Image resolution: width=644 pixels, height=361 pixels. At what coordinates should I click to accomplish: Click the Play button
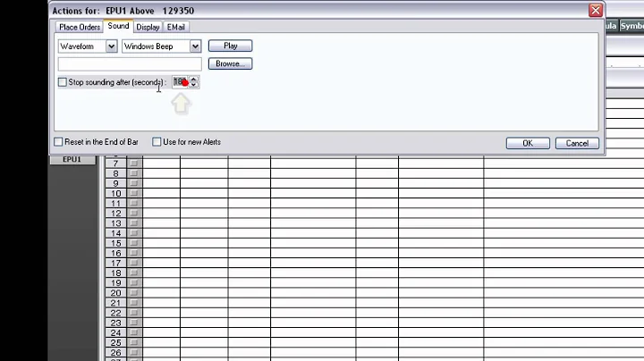tap(231, 46)
